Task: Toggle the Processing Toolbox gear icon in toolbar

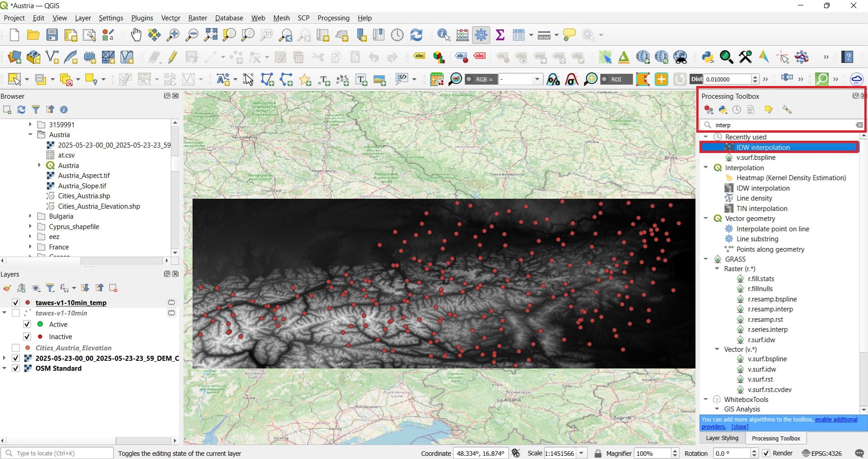Action: pyautogui.click(x=481, y=35)
